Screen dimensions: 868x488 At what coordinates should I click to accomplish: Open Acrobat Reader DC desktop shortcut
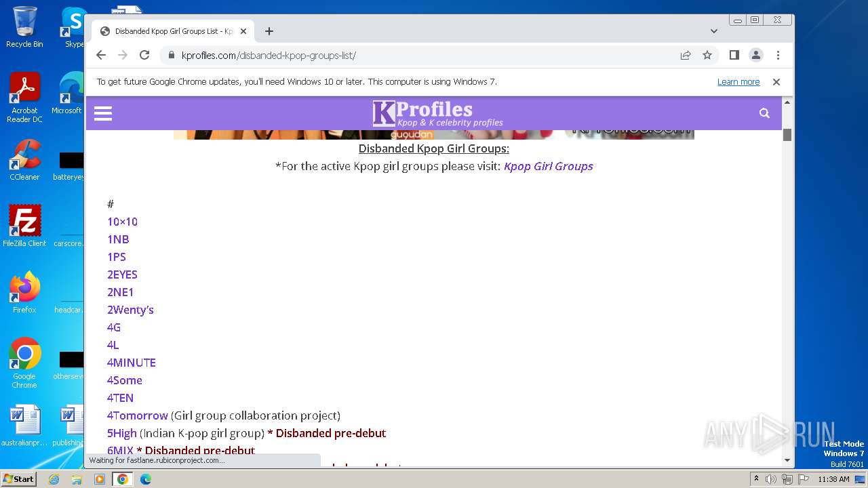(24, 98)
